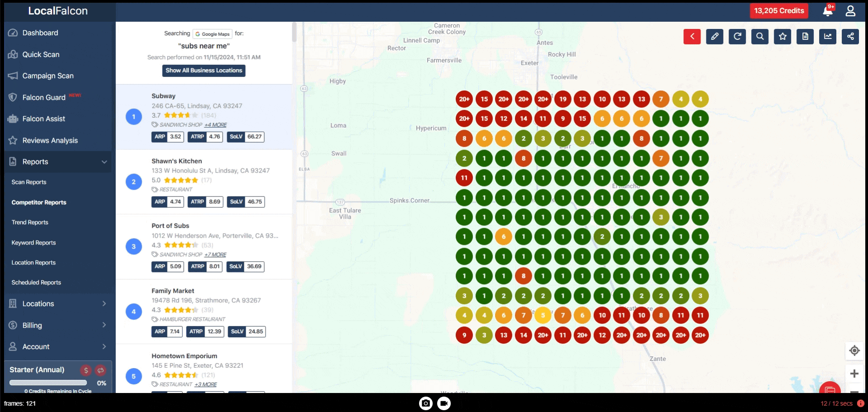Open the magnifier search icon on map

(760, 37)
